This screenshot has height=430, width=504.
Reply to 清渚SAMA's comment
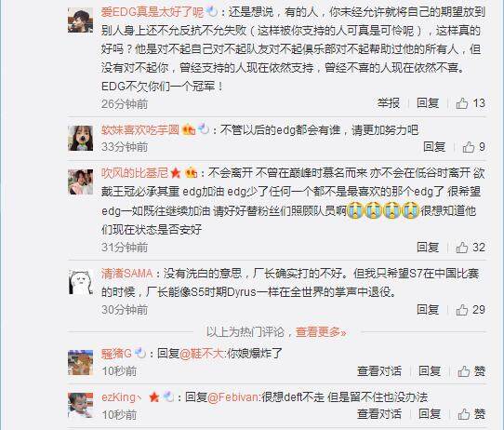[x=428, y=309]
